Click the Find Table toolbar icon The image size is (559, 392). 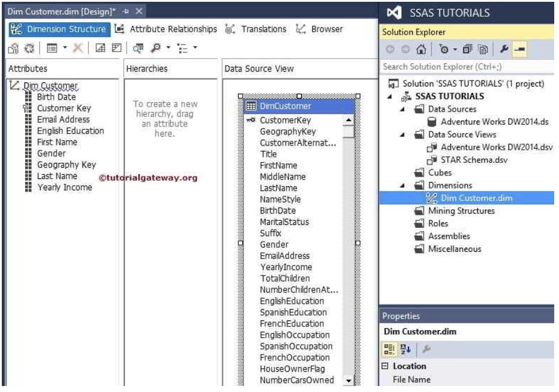(x=139, y=48)
